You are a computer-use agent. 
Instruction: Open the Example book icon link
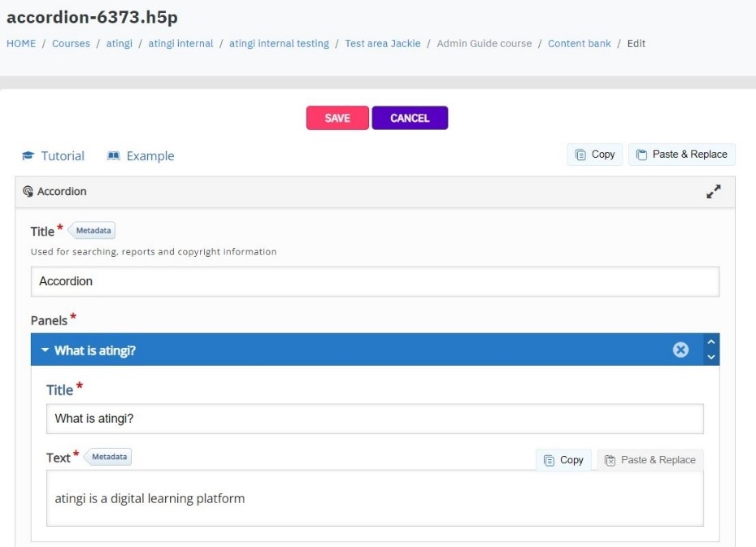click(x=141, y=156)
